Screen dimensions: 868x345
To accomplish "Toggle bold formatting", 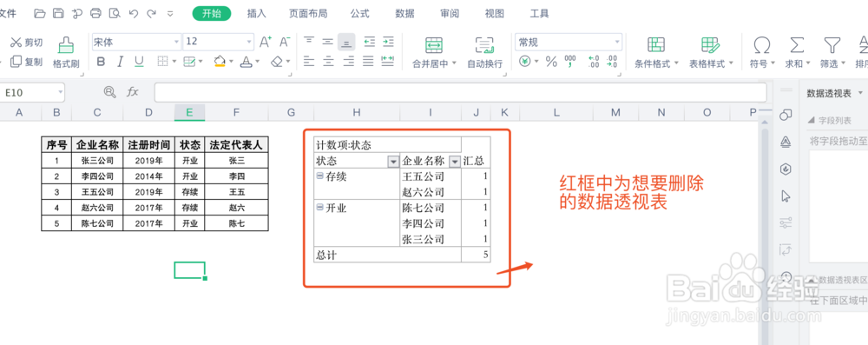I will click(101, 62).
